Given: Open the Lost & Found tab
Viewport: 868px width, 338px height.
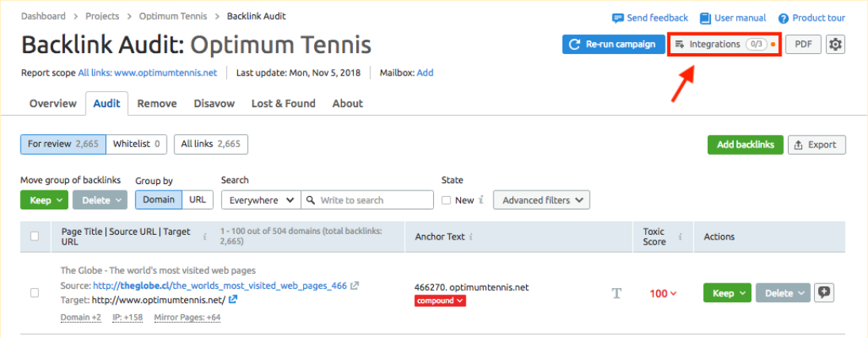Looking at the screenshot, I should point(283,103).
